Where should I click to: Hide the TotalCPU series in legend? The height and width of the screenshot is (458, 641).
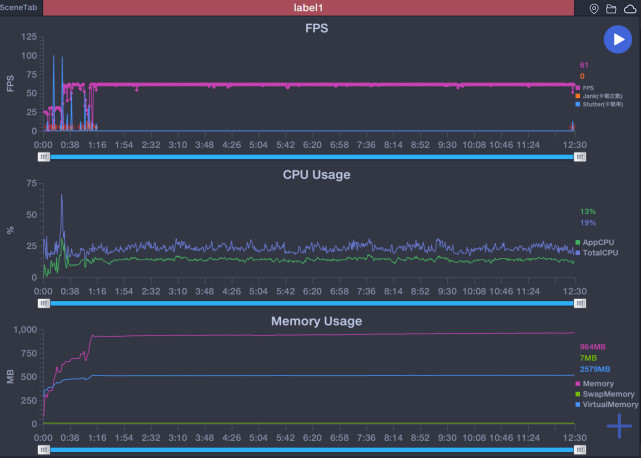pos(596,253)
